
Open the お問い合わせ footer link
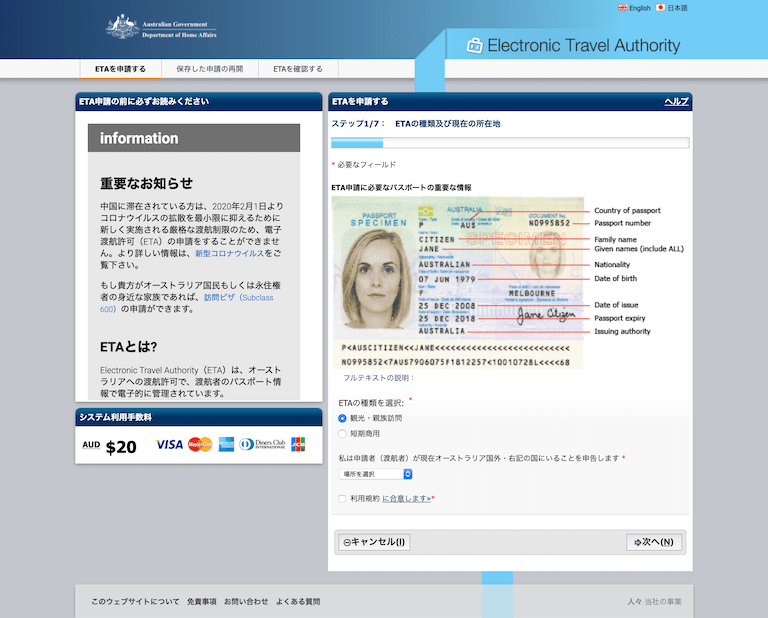click(246, 601)
